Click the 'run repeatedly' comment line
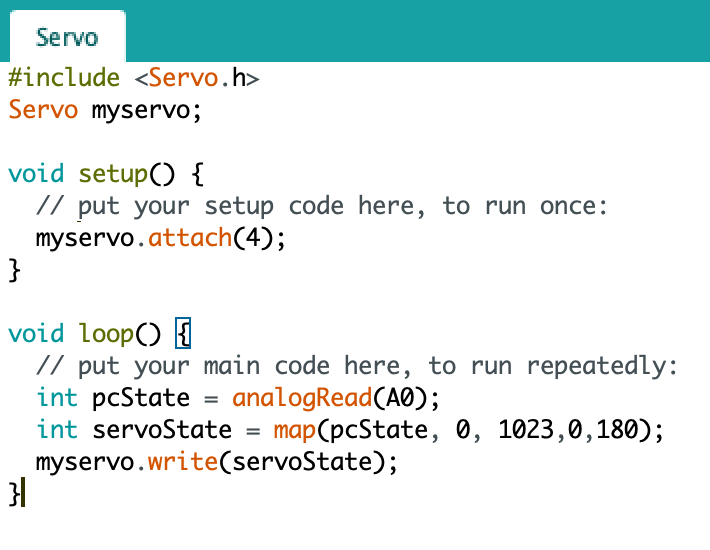This screenshot has height=550, width=710. pyautogui.click(x=357, y=366)
